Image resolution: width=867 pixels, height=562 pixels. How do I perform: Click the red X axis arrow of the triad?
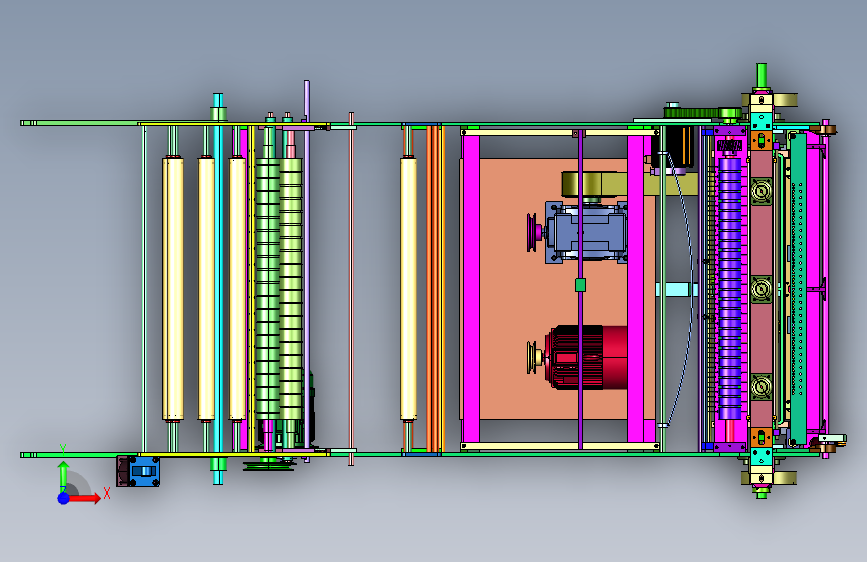(x=86, y=498)
